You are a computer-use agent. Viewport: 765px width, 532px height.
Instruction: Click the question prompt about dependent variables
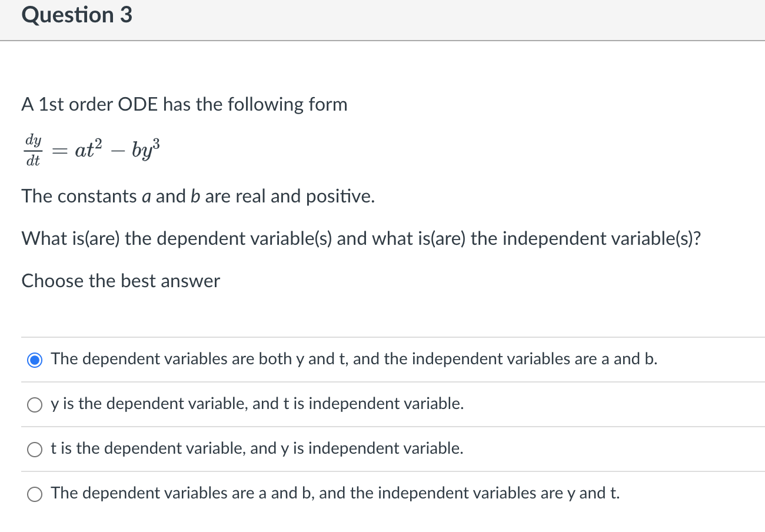click(x=361, y=238)
